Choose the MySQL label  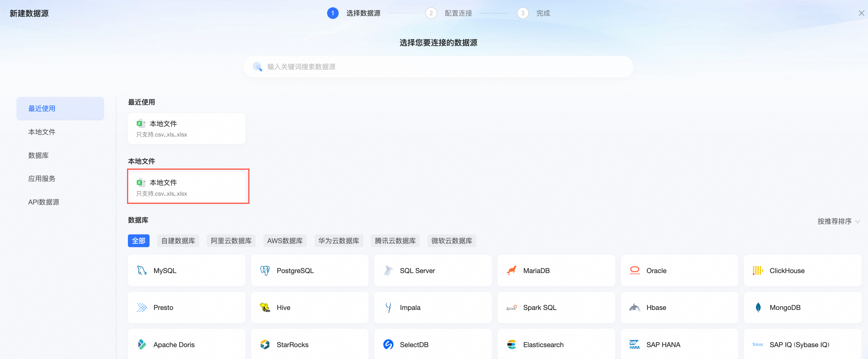click(x=165, y=270)
